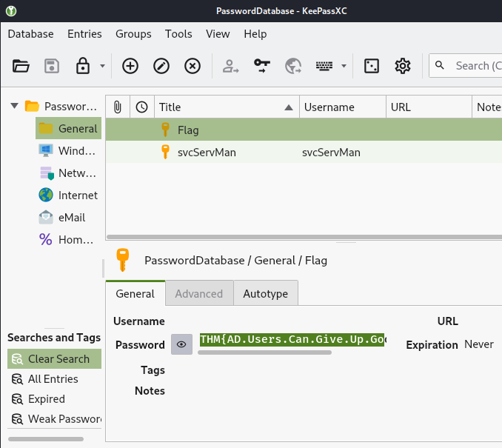This screenshot has width=502, height=448.
Task: Show All Entries search
Action: [x=45, y=379]
